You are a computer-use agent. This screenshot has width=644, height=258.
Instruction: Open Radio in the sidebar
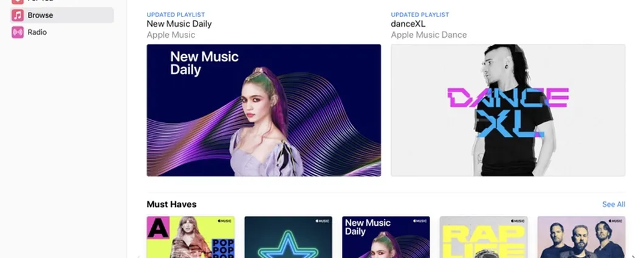(x=62, y=32)
